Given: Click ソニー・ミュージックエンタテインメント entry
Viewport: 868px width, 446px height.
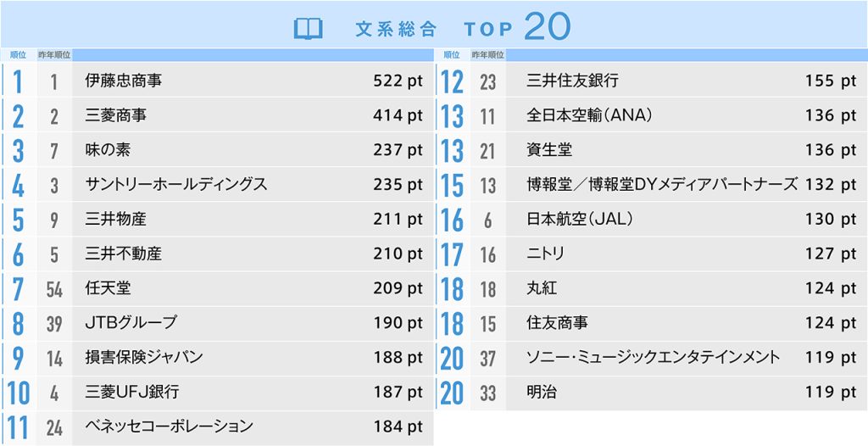Looking at the screenshot, I should (654, 357).
